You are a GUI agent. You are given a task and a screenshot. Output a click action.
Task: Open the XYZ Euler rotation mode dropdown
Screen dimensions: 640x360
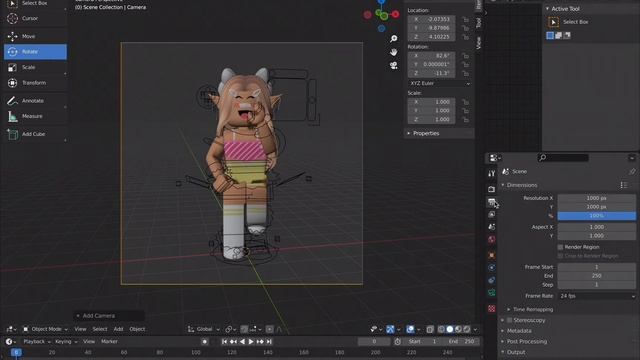(x=440, y=84)
